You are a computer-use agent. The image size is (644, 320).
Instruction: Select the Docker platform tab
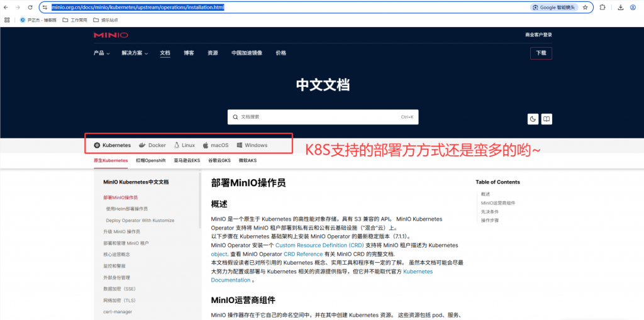153,145
